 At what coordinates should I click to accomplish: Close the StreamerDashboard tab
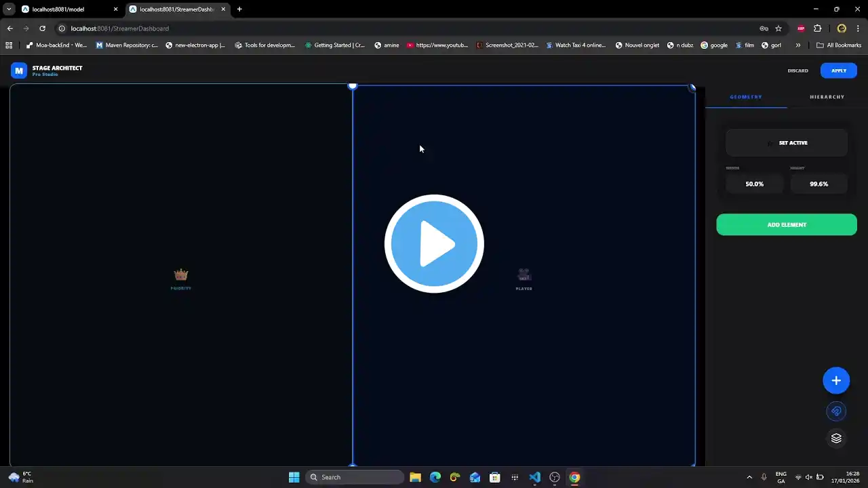pos(223,9)
